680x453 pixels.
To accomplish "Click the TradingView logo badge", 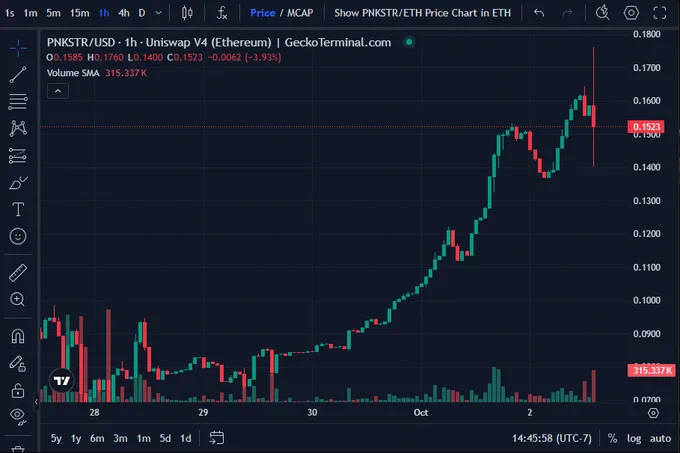I will 62,381.
